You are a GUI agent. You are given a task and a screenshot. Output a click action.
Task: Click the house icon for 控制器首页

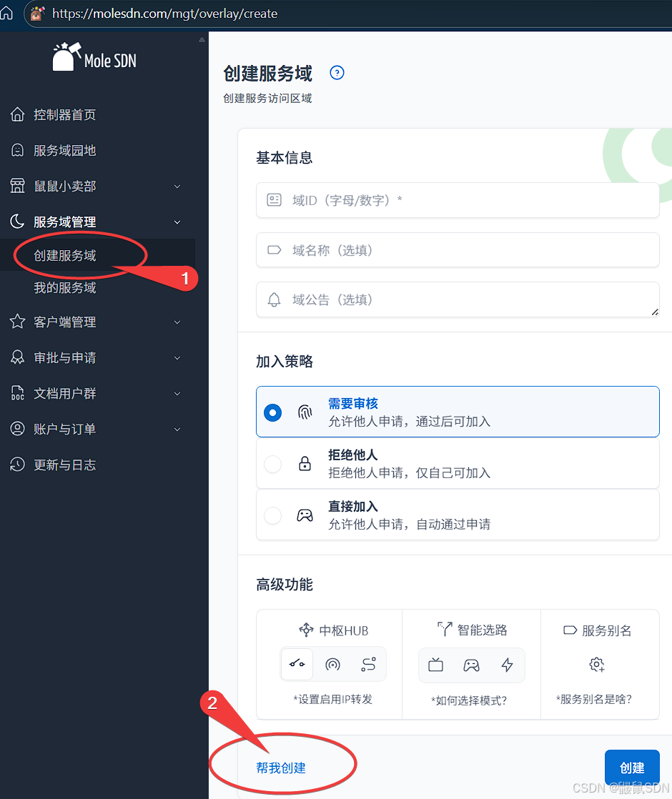17,114
